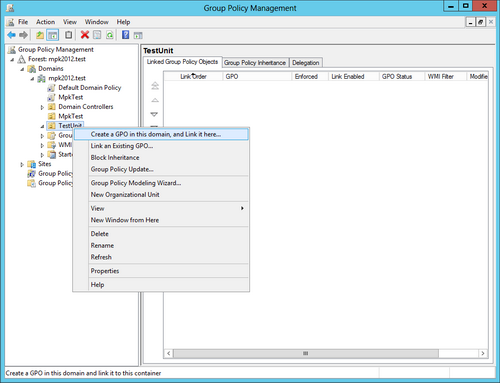
Task: Click the Forest mpk2012.test triangle icon
Action: click(x=22, y=59)
